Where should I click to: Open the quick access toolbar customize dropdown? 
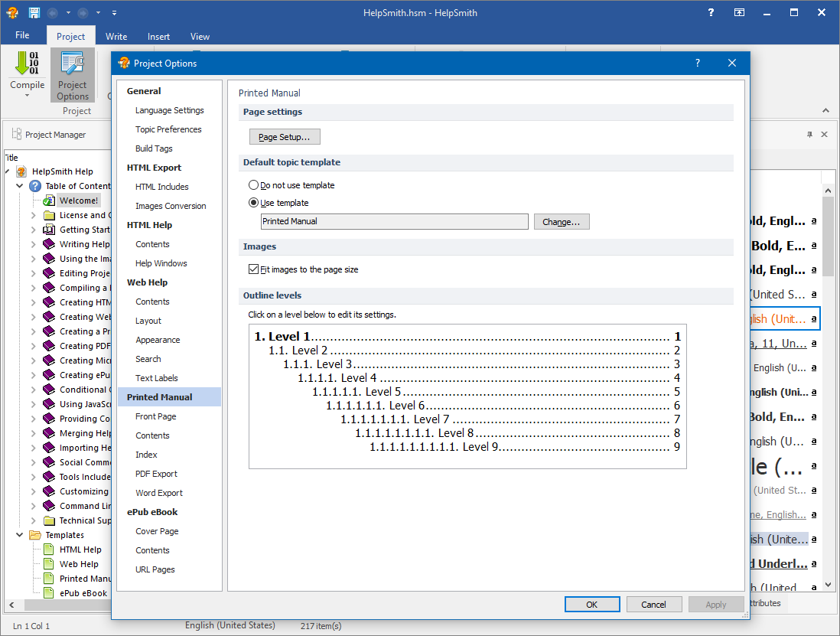(x=115, y=12)
